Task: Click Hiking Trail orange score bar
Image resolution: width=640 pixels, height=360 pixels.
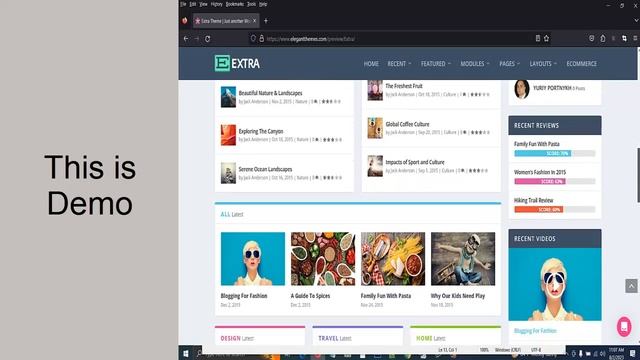Action: [x=539, y=209]
